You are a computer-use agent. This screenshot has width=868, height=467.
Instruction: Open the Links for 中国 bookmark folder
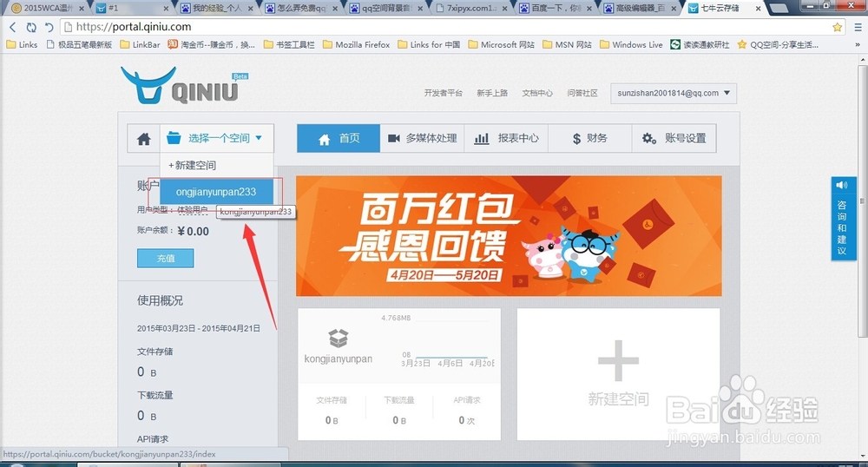click(429, 45)
